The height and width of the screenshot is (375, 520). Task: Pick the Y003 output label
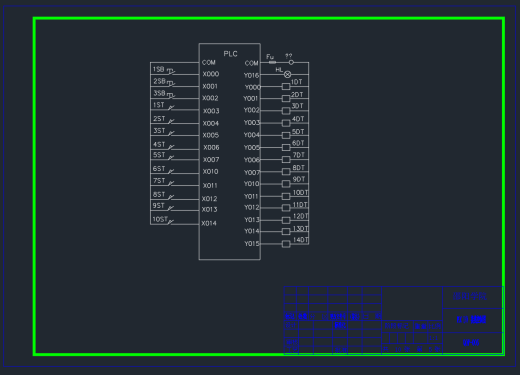click(252, 123)
